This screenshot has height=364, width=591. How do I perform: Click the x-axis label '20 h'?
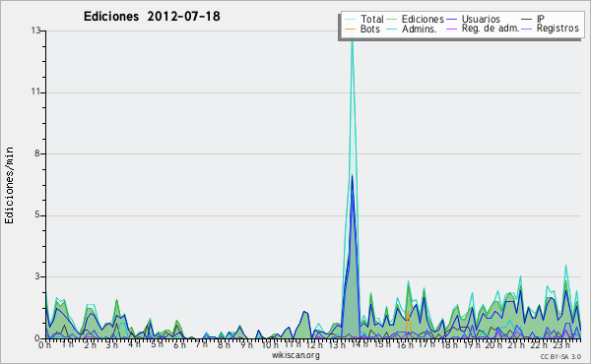(x=493, y=344)
